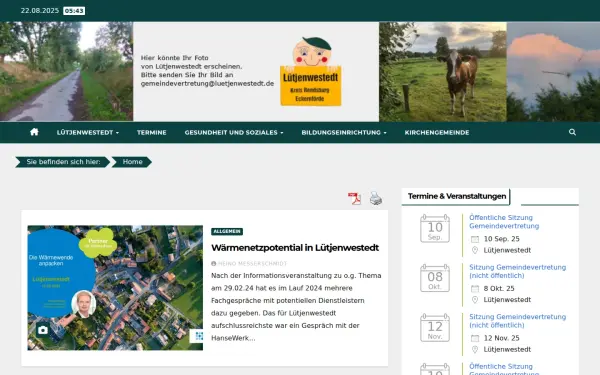Open Öffentliche Sitzung Gemeindevertretung on 10 Sep.

click(x=504, y=222)
